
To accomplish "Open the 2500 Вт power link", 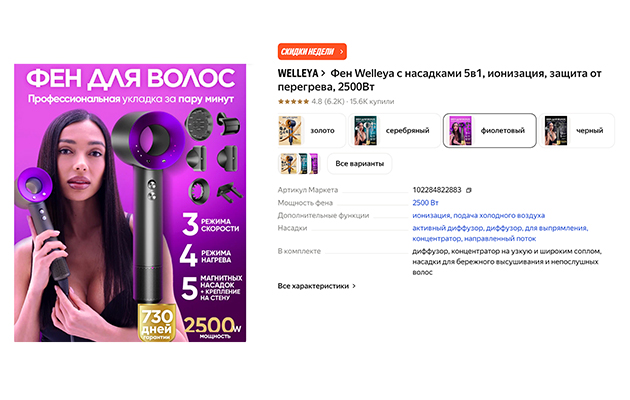I will point(425,203).
